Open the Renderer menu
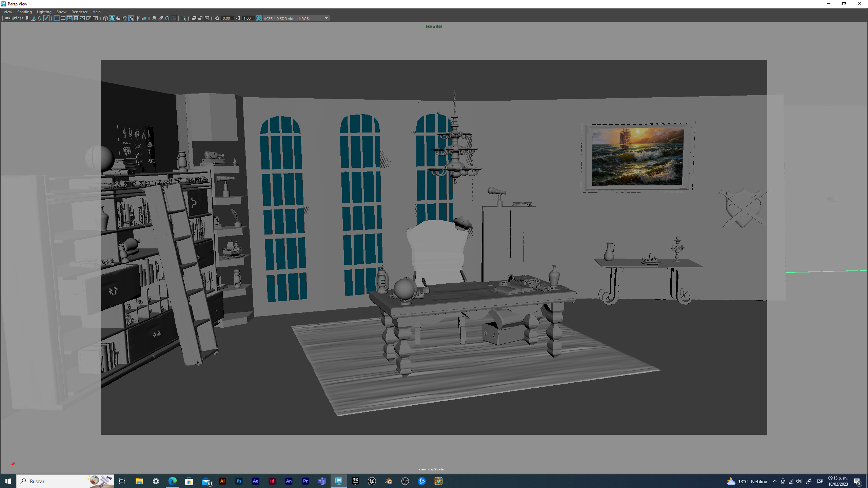This screenshot has height=488, width=868. [x=79, y=12]
